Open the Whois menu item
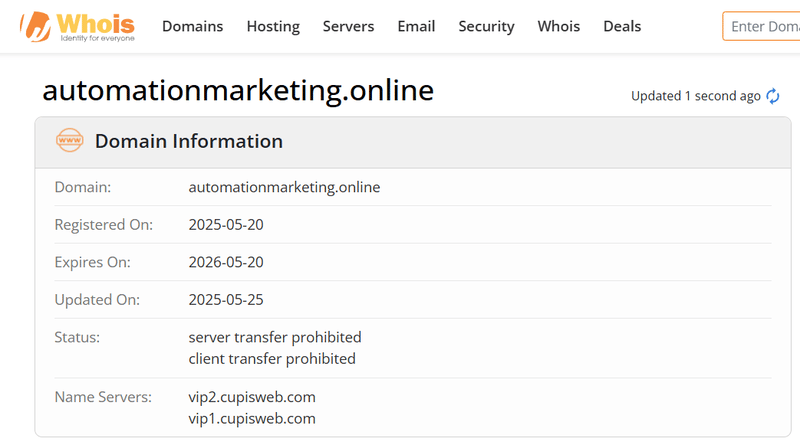This screenshot has width=800, height=445. click(559, 26)
